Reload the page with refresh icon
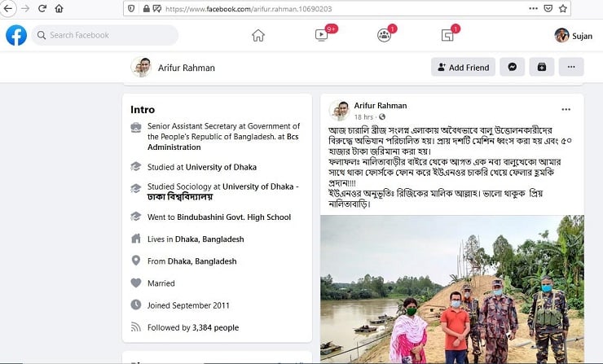603x364 pixels. point(42,8)
